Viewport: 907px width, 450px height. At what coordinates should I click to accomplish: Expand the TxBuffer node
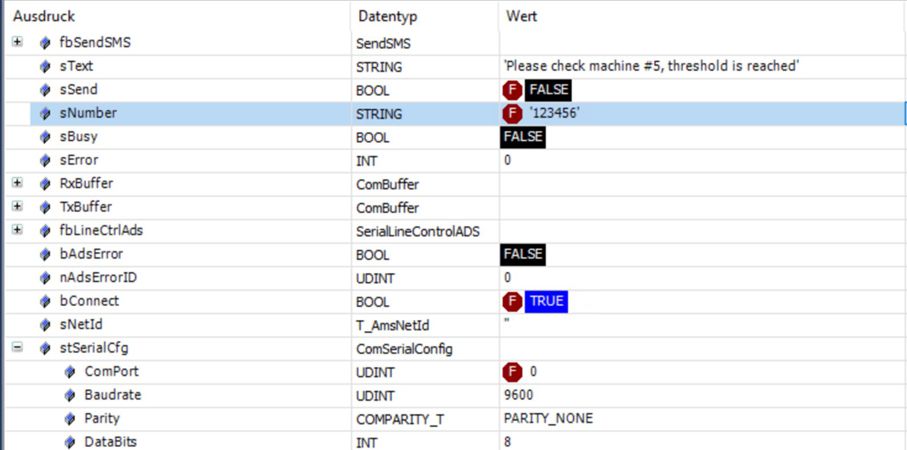pyautogui.click(x=17, y=208)
